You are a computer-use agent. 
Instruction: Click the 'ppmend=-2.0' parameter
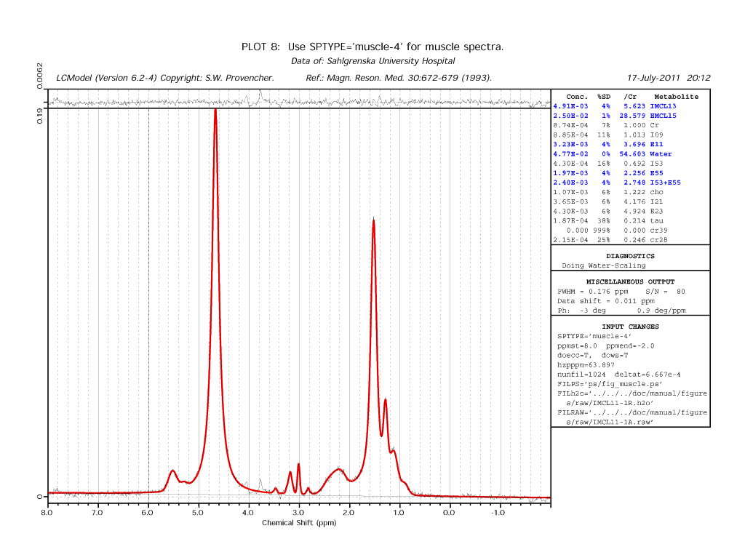630,345
